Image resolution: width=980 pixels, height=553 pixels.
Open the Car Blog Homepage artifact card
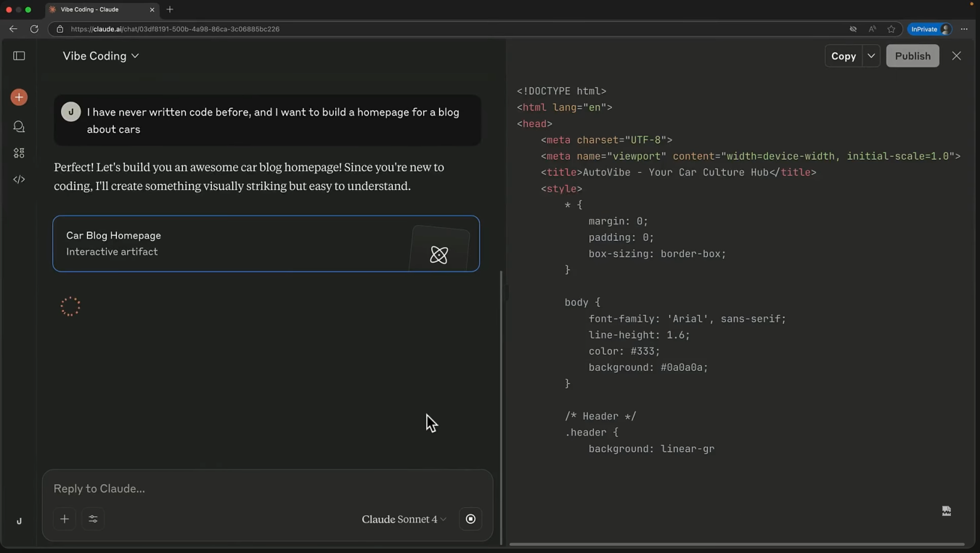[266, 244]
